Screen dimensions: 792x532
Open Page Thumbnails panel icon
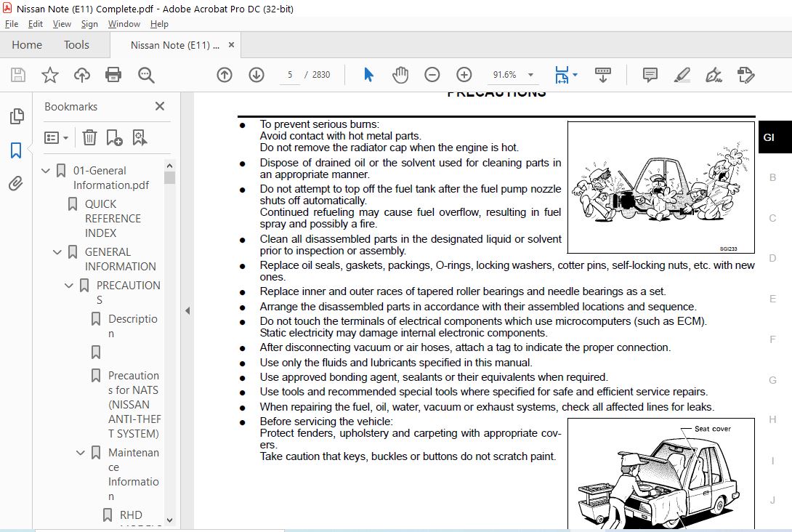(x=17, y=116)
